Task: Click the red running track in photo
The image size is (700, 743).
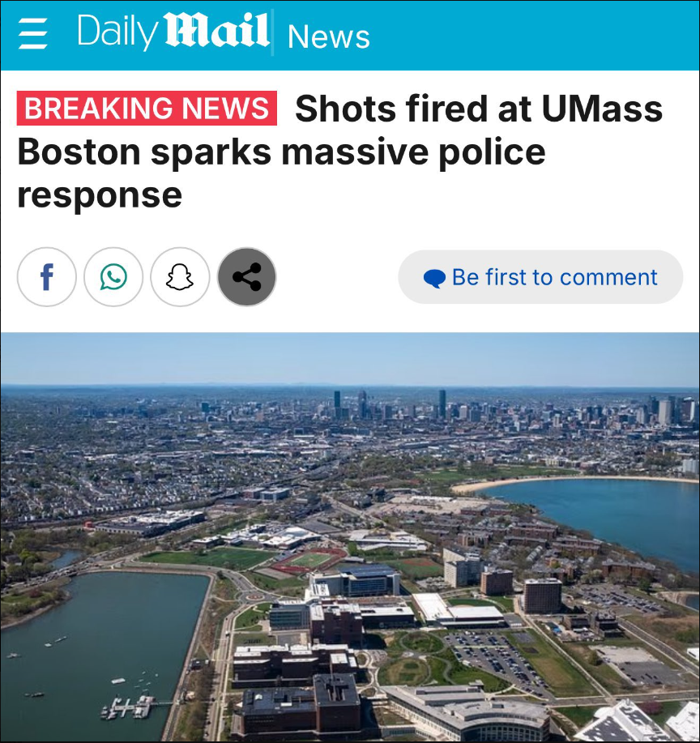Action: click(309, 561)
